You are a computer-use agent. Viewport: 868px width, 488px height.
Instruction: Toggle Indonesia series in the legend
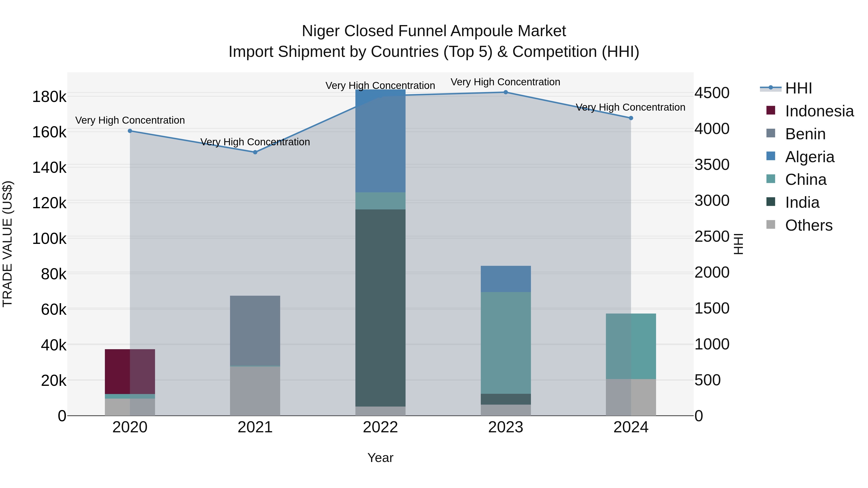[810, 111]
